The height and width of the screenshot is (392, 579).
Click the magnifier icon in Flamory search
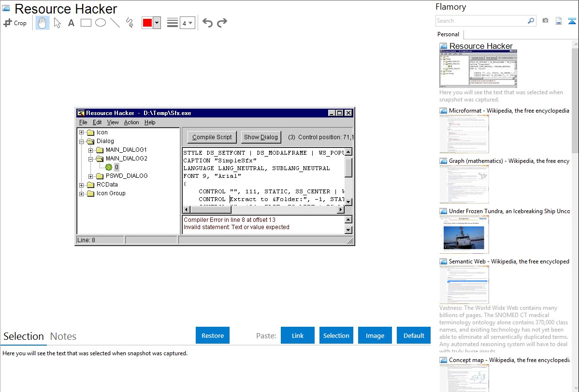point(531,21)
